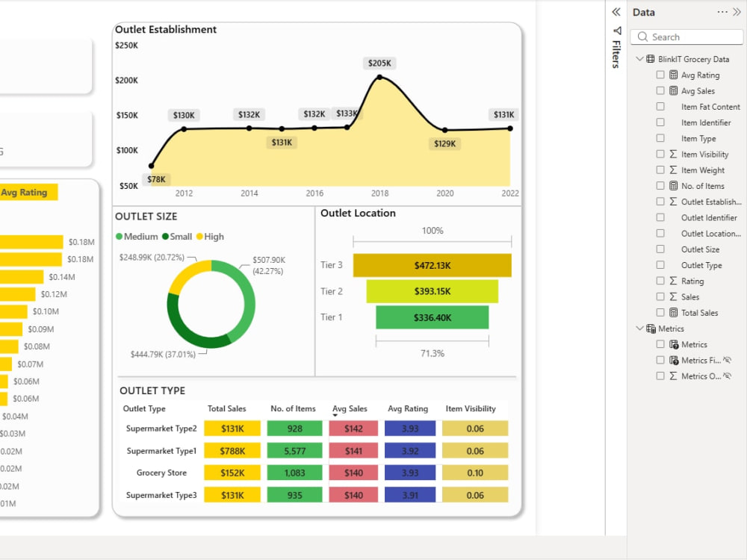Click the field icon beside Metrics item

point(674,344)
